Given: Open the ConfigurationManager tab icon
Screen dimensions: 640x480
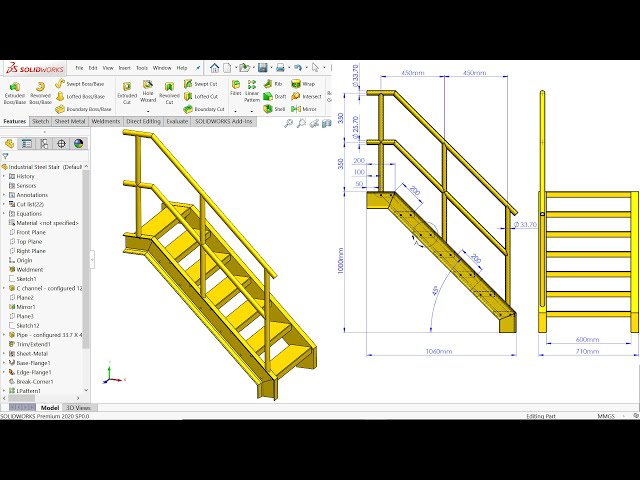Looking at the screenshot, I should [x=44, y=144].
